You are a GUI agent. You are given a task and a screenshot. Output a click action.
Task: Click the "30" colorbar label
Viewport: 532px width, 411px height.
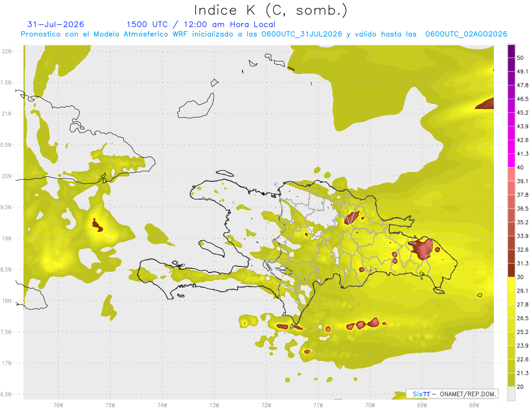[521, 277]
